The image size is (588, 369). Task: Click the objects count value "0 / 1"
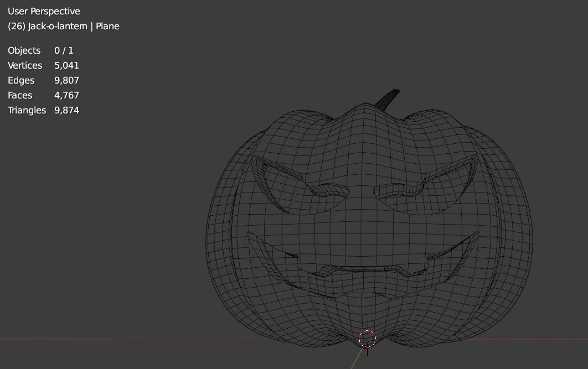pyautogui.click(x=64, y=50)
